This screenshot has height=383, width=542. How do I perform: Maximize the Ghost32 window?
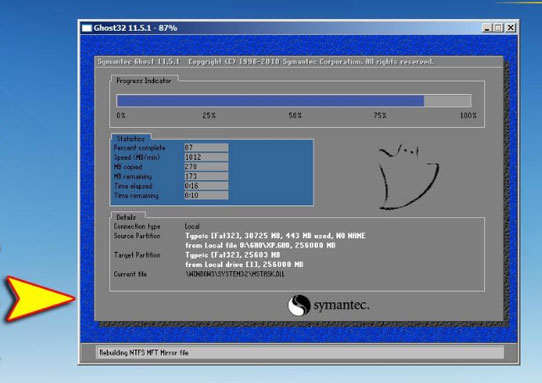click(x=498, y=28)
